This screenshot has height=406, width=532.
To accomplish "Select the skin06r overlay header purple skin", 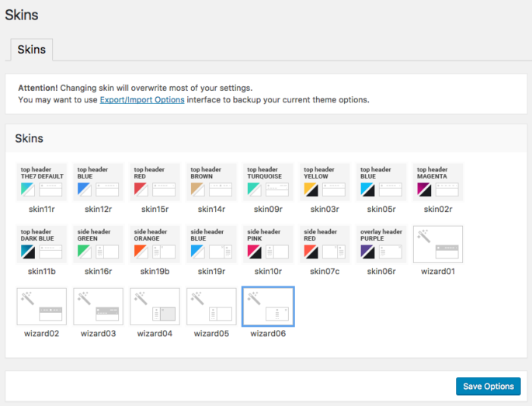I will click(x=381, y=245).
